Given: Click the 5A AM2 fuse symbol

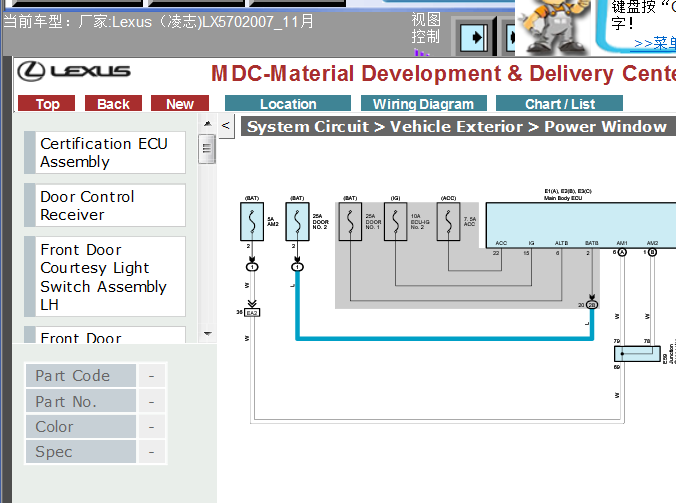Looking at the screenshot, I should coord(252,222).
